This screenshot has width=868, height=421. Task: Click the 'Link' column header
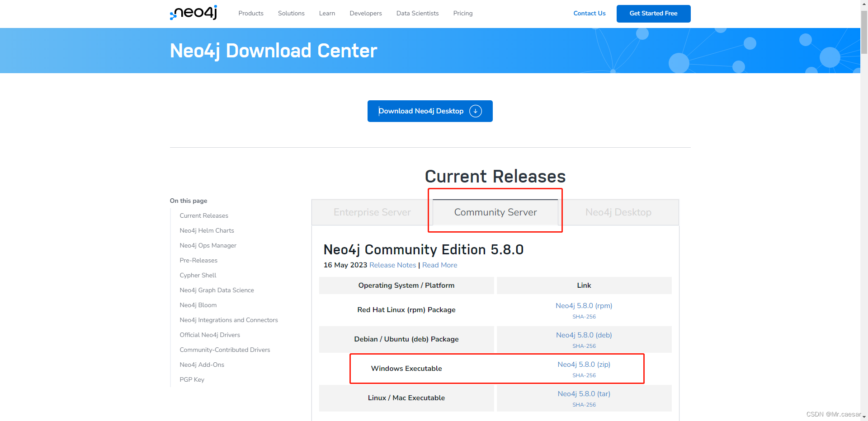click(584, 285)
